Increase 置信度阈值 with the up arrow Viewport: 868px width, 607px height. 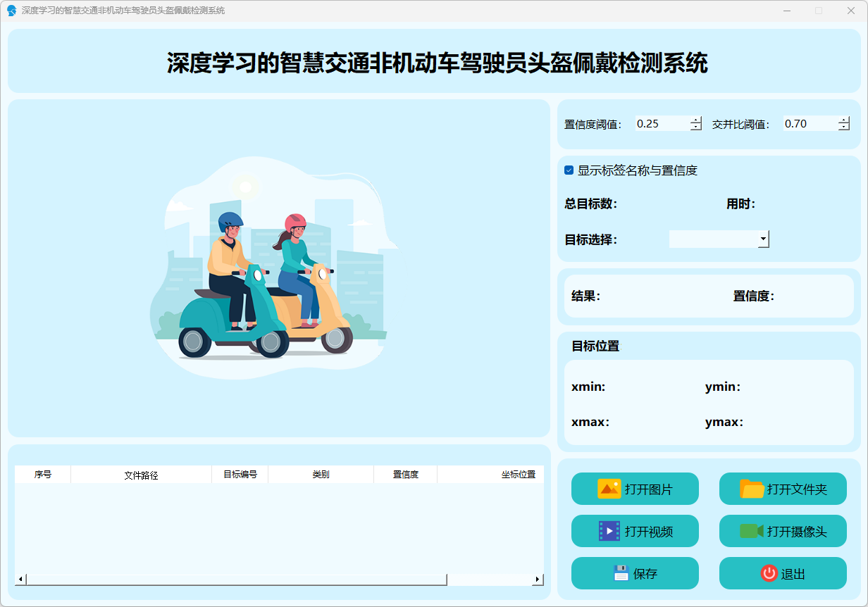click(696, 120)
